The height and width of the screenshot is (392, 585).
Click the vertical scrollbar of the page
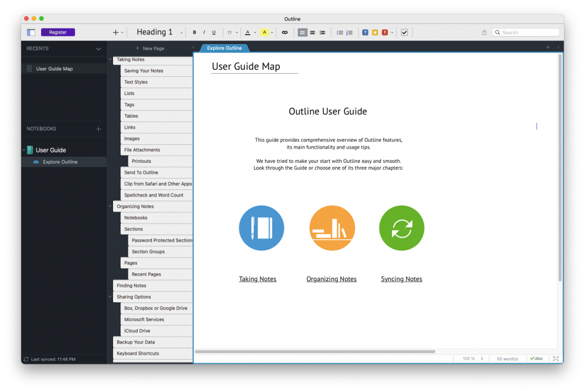click(560, 168)
